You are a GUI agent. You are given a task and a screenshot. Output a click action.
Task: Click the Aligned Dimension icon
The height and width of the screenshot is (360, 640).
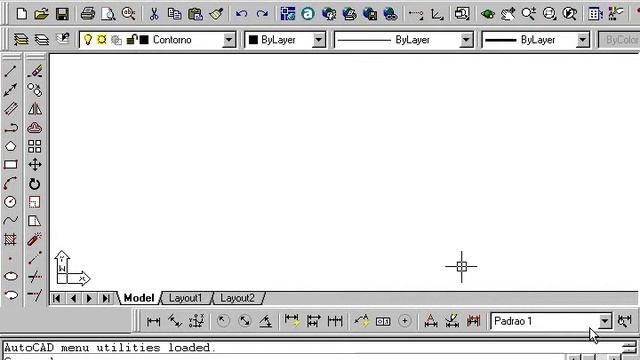[175, 322]
